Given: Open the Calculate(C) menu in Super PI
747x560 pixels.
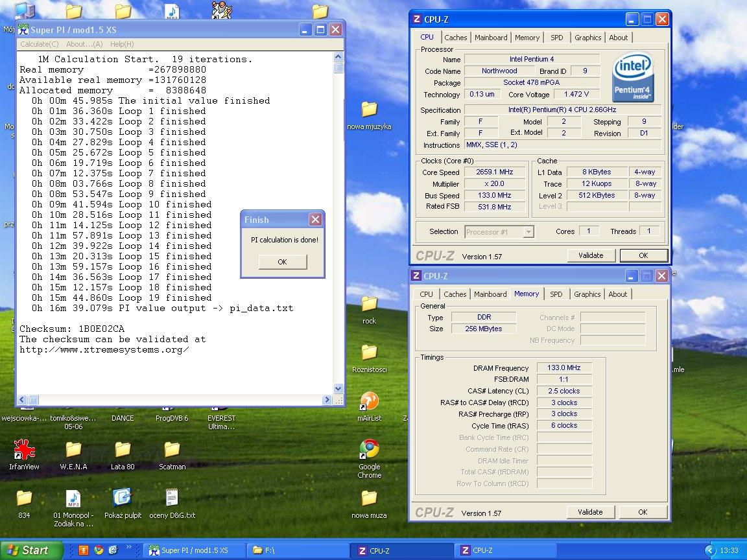Looking at the screenshot, I should [x=40, y=44].
